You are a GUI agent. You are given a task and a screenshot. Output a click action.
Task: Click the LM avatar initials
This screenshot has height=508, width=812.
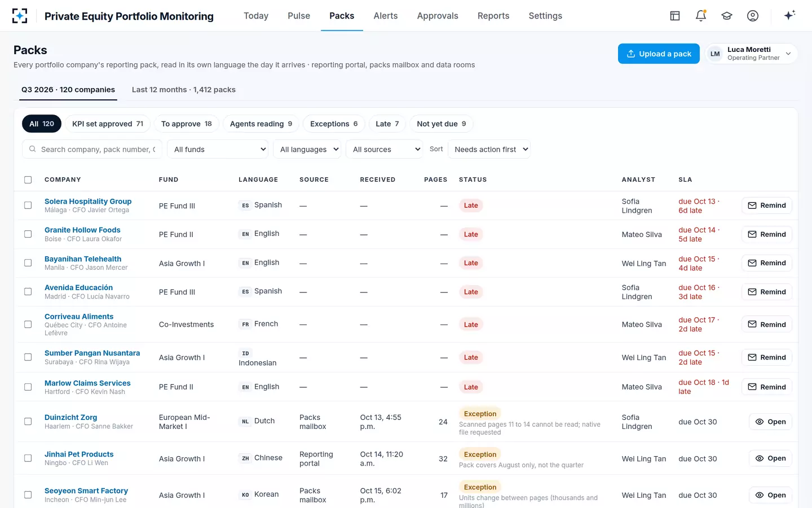715,54
